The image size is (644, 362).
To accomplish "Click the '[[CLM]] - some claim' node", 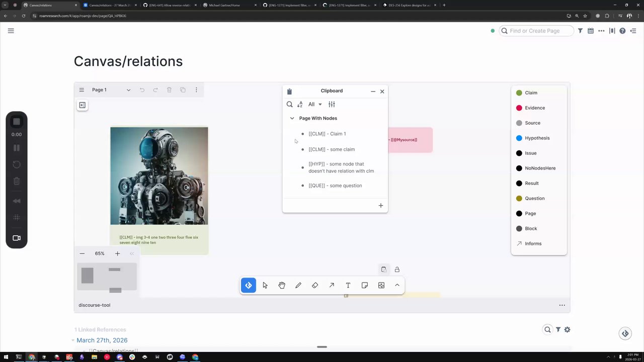I will 332,149.
